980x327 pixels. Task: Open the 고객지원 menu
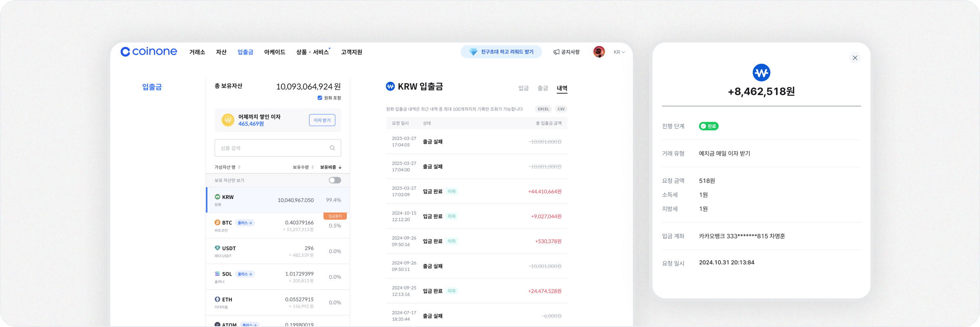point(352,52)
